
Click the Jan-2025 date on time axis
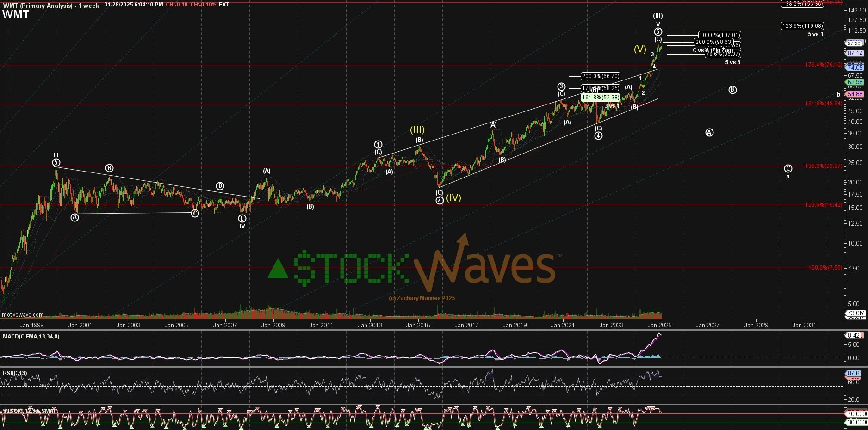click(x=659, y=325)
